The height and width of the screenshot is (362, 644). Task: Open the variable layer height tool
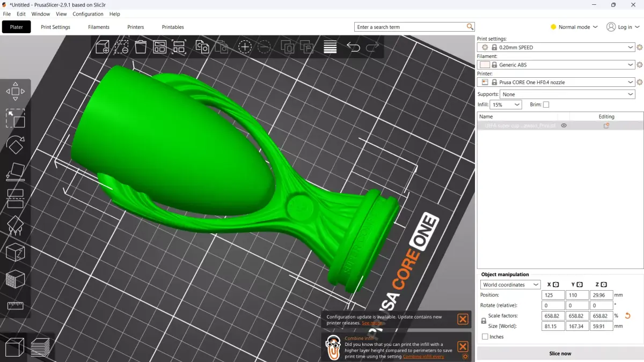[330, 47]
